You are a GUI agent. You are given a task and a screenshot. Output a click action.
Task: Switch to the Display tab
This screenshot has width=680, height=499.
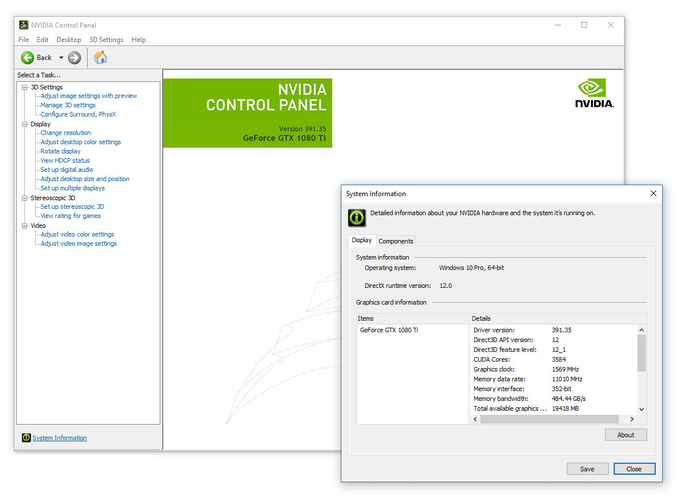[x=362, y=240]
